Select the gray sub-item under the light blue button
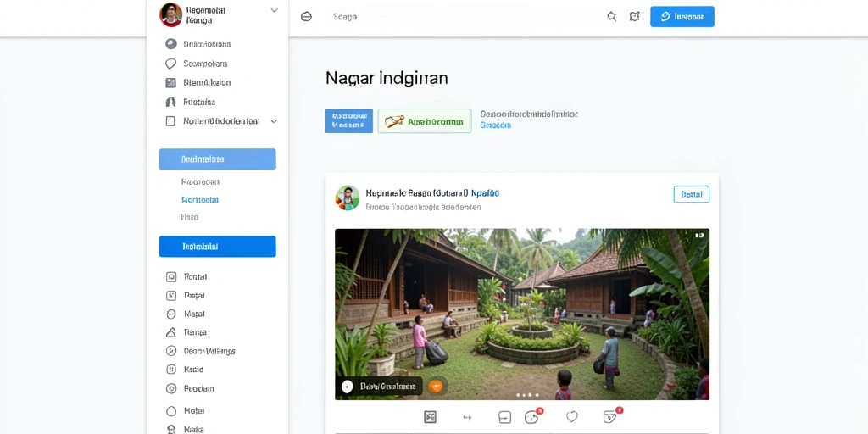The height and width of the screenshot is (434, 868). coord(200,181)
